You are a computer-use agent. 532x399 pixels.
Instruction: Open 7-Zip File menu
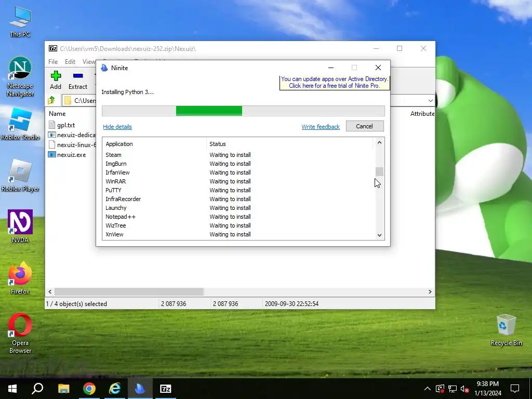pos(53,62)
